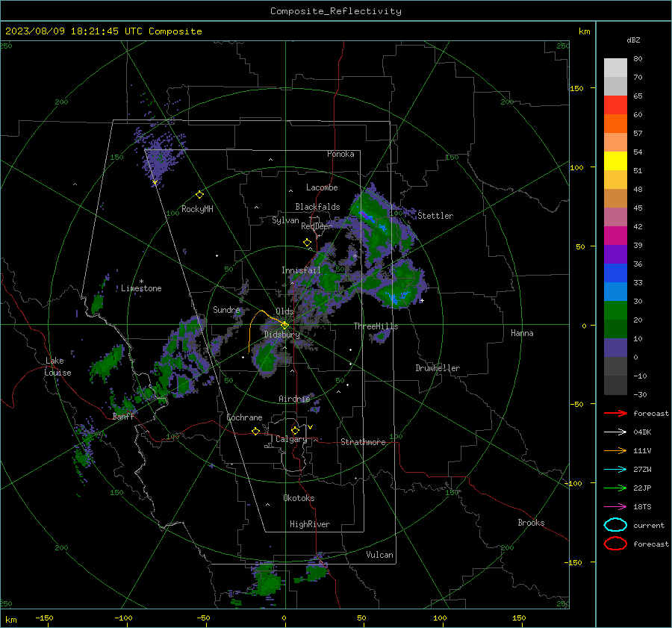Click the Banff town label
The image size is (672, 628).
click(x=123, y=417)
